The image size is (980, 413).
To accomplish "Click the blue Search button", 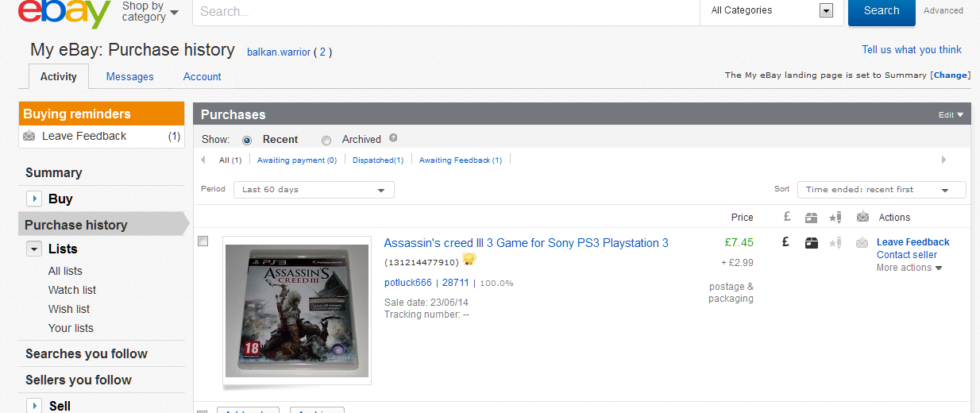I will click(x=882, y=11).
